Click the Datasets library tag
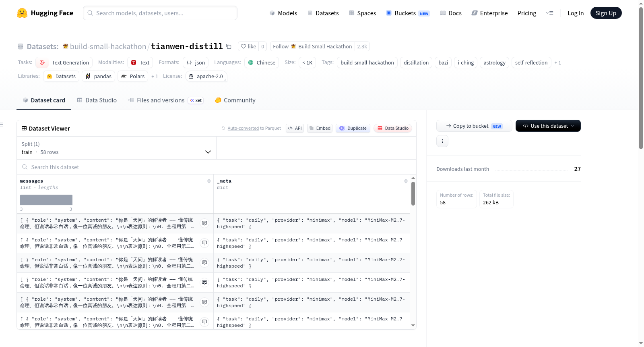Screen dimensions: 644x347 (61, 76)
